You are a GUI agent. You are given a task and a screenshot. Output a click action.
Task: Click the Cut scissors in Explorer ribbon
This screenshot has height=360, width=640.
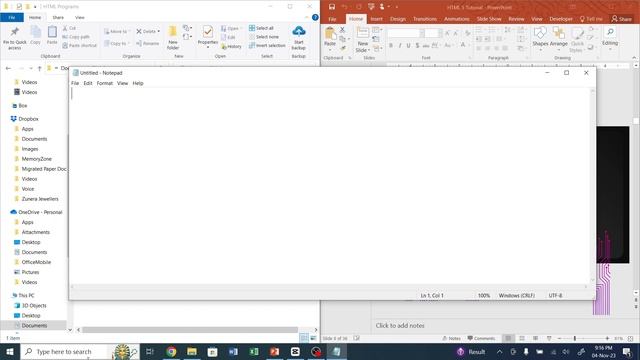coord(69,28)
